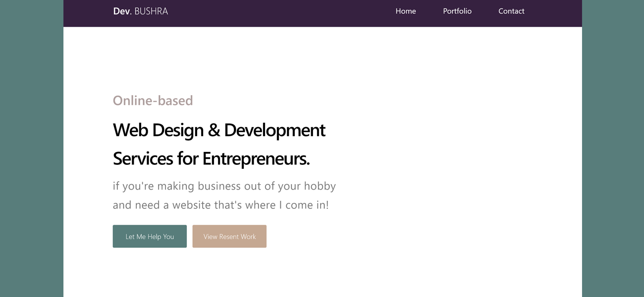Image resolution: width=644 pixels, height=297 pixels.
Task: Click the Dev. BUSHRA site logo
Action: tap(140, 11)
